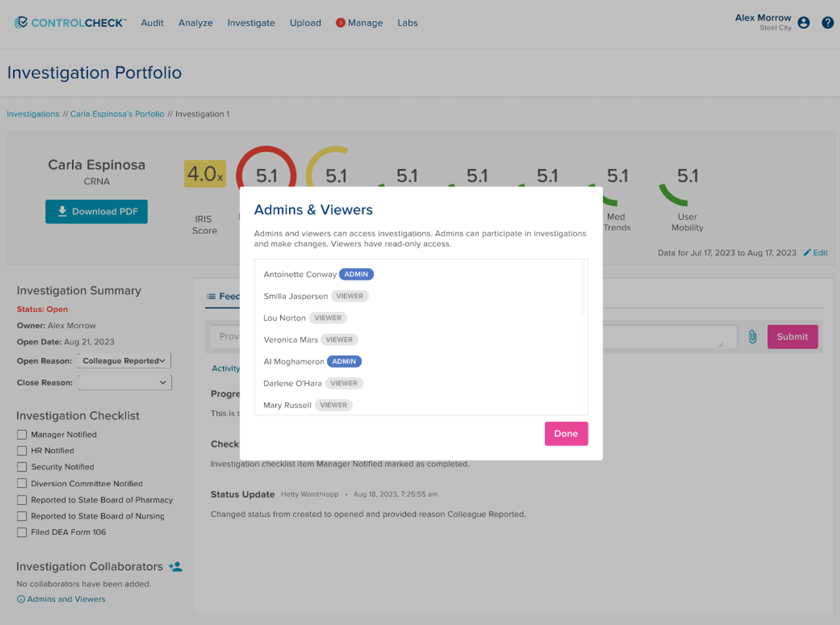Click the help question mark icon
This screenshot has height=625, width=840.
click(827, 23)
